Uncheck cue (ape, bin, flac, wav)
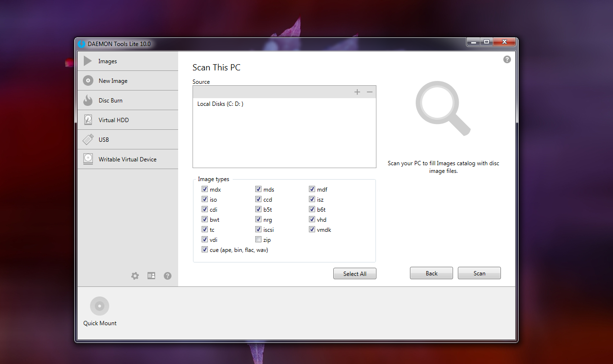Image resolution: width=613 pixels, height=364 pixels. coord(205,250)
